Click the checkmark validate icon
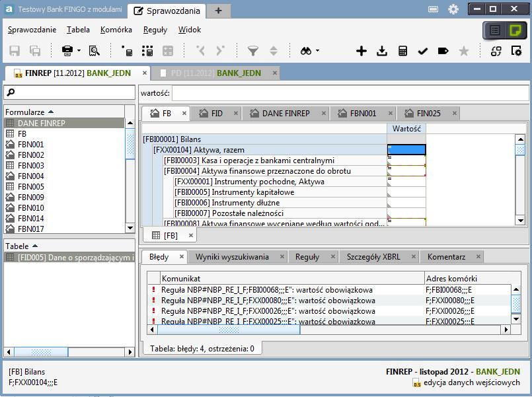The width and height of the screenshot is (532, 397). click(x=423, y=51)
